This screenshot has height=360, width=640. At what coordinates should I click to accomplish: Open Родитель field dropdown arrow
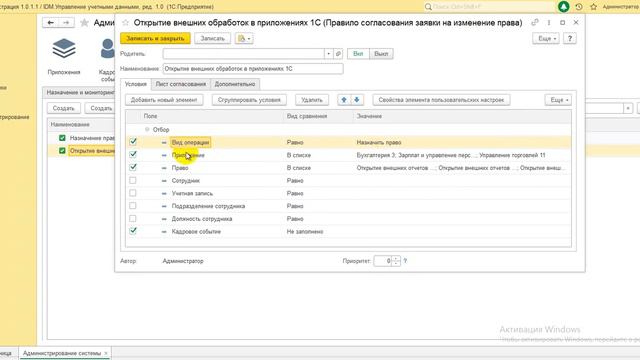point(329,54)
